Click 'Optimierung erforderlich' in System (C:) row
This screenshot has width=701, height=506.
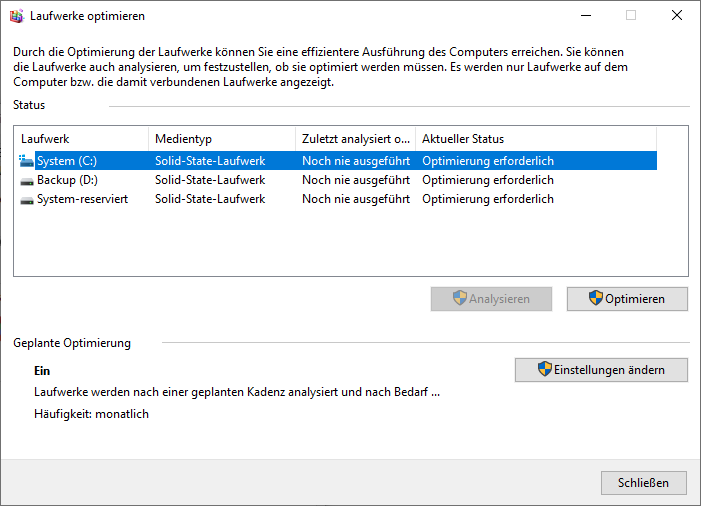click(x=488, y=161)
